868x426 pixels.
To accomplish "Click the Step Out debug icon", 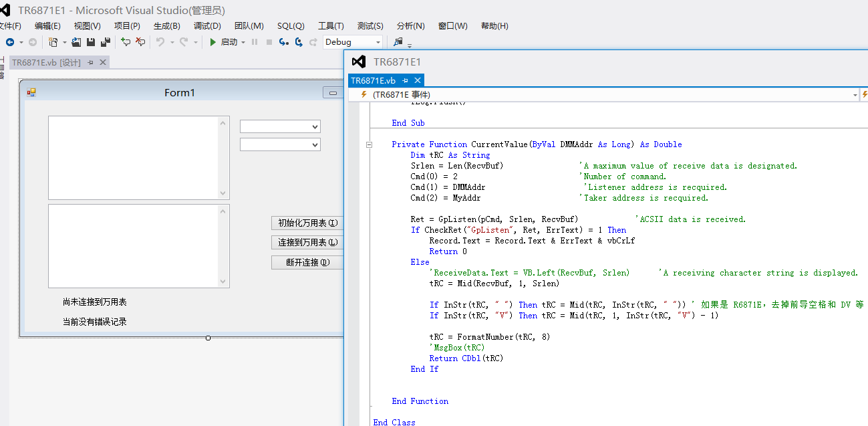I will (x=313, y=42).
